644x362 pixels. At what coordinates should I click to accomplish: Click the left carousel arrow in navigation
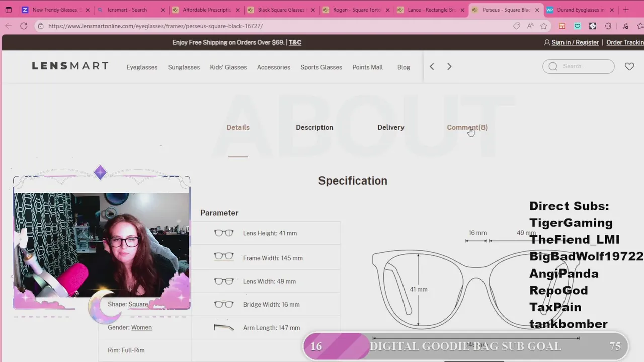(432, 66)
